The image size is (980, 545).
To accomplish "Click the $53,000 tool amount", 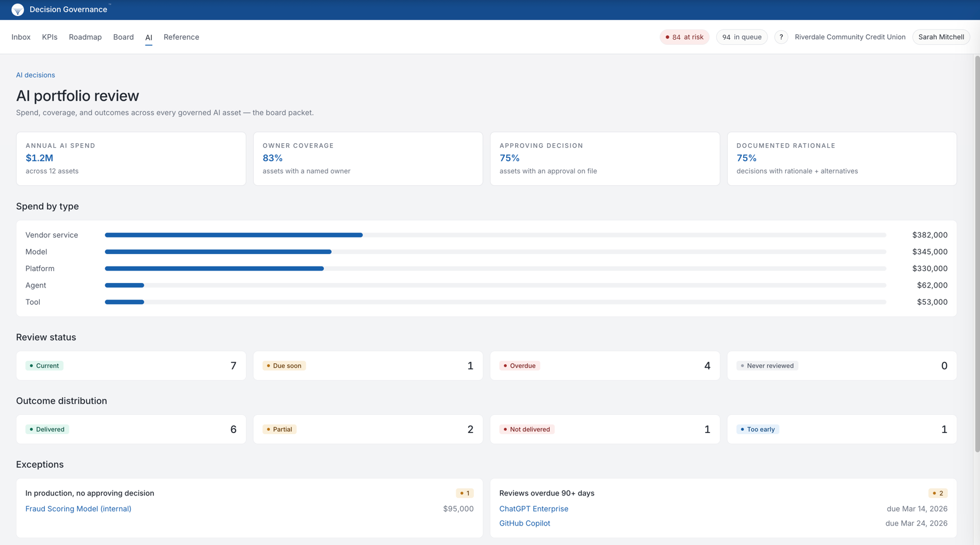I will (x=932, y=302).
